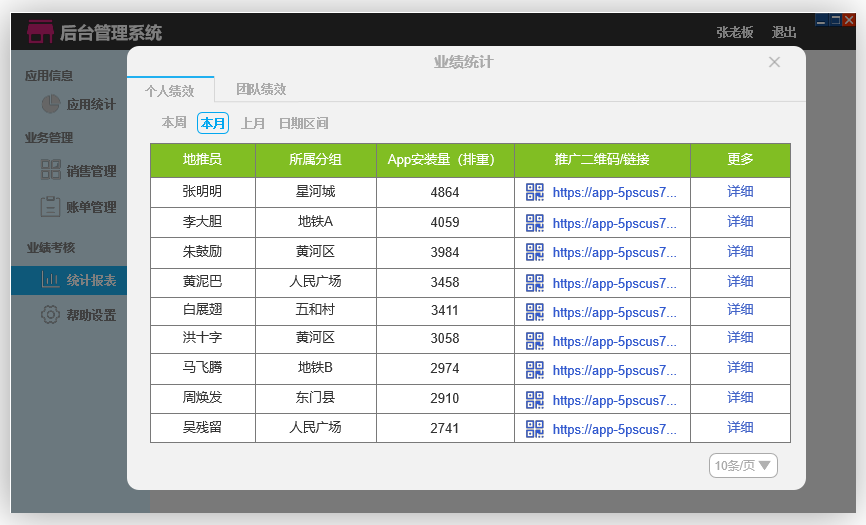Screen dimensions: 866x525
Task: Maximize the application window
Action: 836,20
